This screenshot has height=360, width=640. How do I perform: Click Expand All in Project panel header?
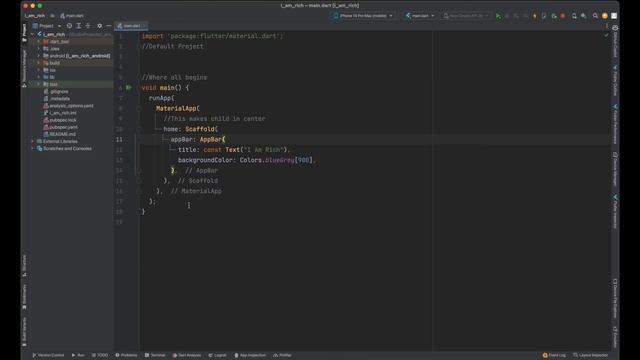click(78, 26)
